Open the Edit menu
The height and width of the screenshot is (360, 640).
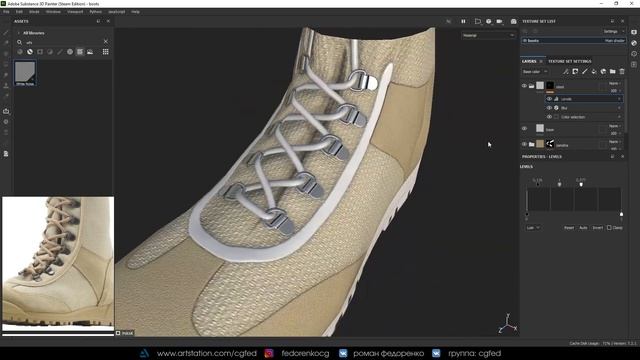(19, 12)
